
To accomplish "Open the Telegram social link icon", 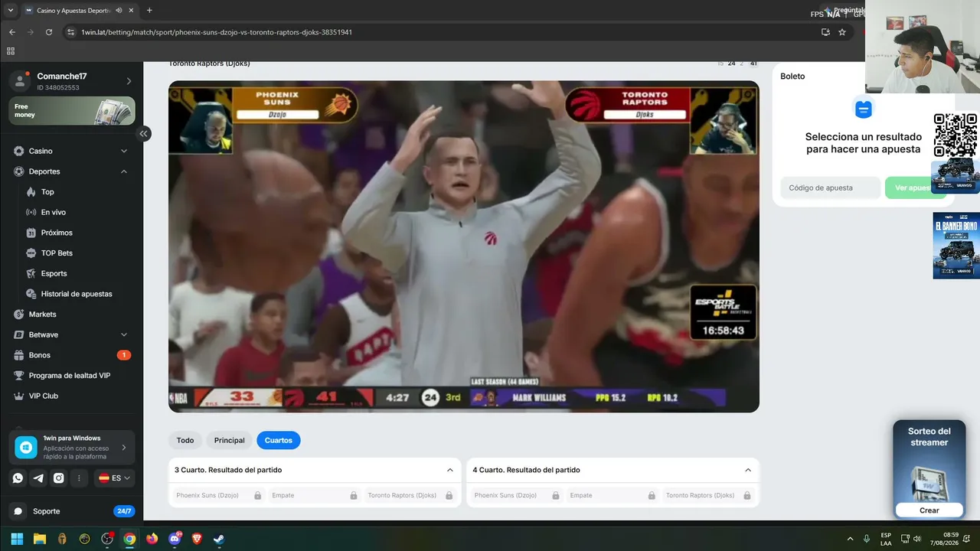I will tap(38, 478).
